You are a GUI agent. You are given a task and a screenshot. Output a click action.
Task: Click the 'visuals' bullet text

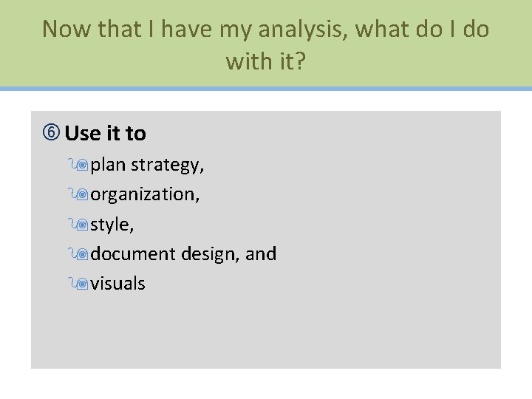coord(117,283)
